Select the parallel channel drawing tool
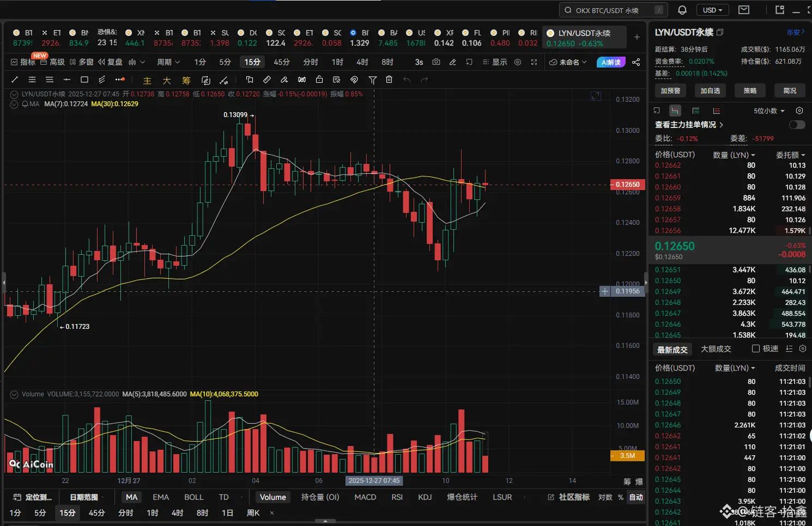This screenshot has height=526, width=812. click(101, 79)
